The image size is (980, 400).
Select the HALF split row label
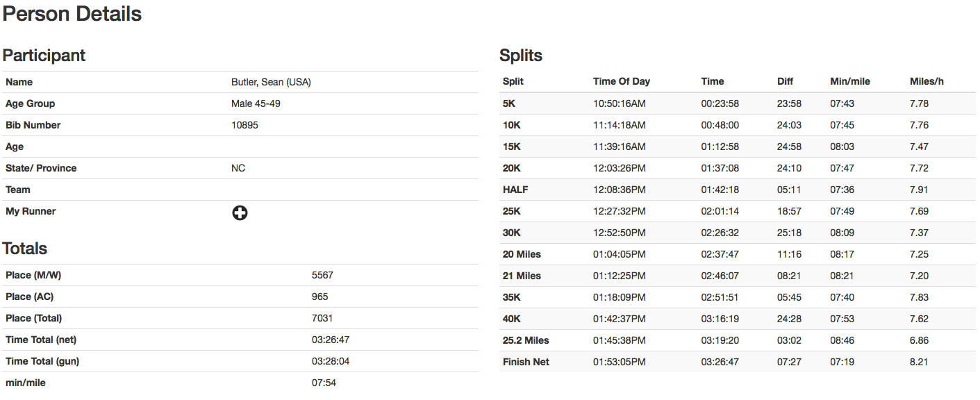click(515, 190)
